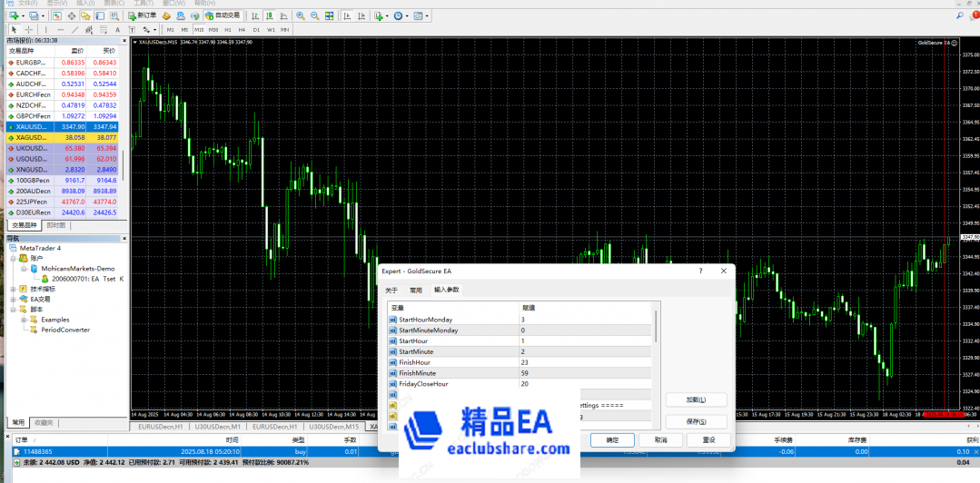980x483 pixels.
Task: Toggle the Navigator folder-star icon
Action: click(x=86, y=15)
